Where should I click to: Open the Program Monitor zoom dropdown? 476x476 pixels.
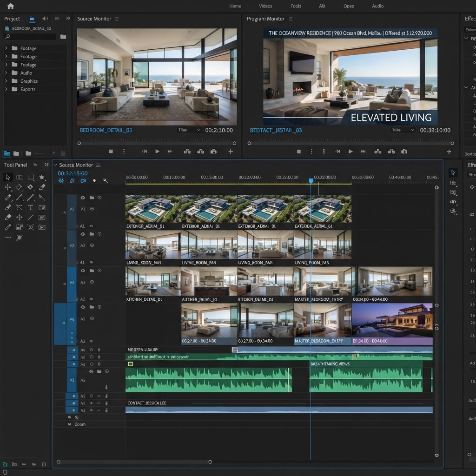pyautogui.click(x=403, y=130)
